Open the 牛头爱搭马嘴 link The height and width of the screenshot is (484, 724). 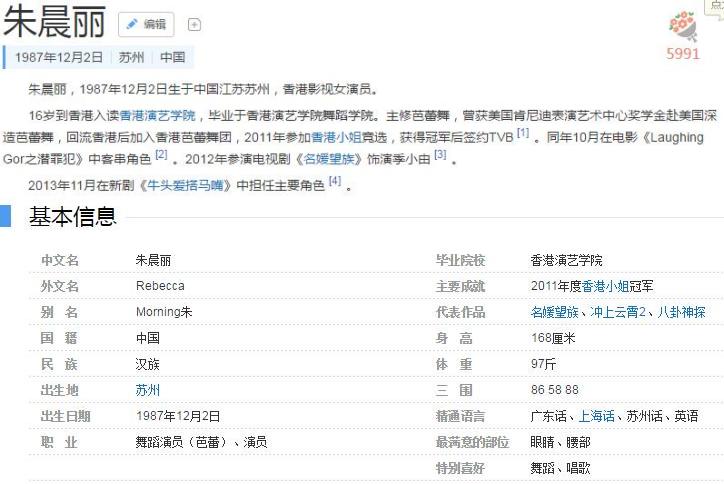coord(189,185)
